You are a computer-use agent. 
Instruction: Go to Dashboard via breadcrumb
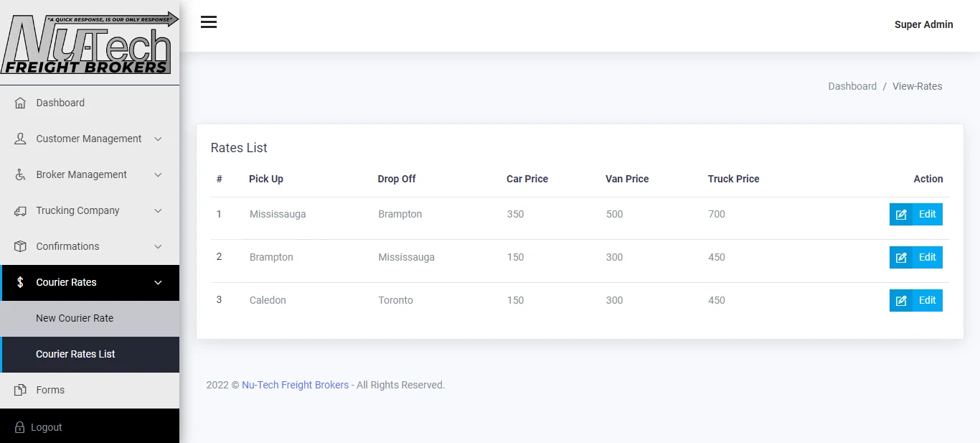pyautogui.click(x=852, y=86)
